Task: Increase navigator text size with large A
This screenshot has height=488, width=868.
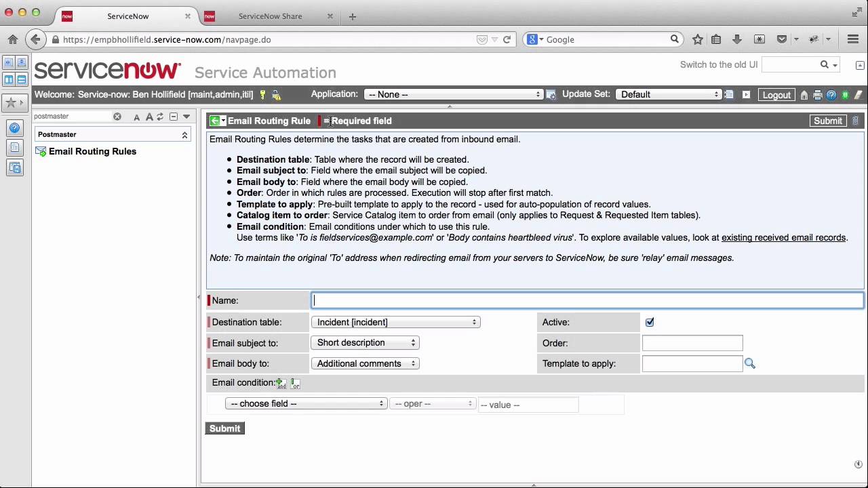Action: (x=149, y=117)
